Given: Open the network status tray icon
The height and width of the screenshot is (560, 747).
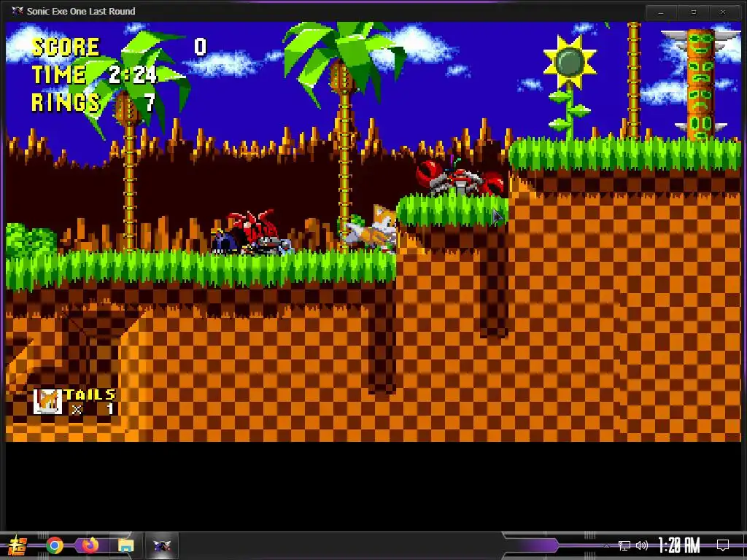Looking at the screenshot, I should [624, 545].
